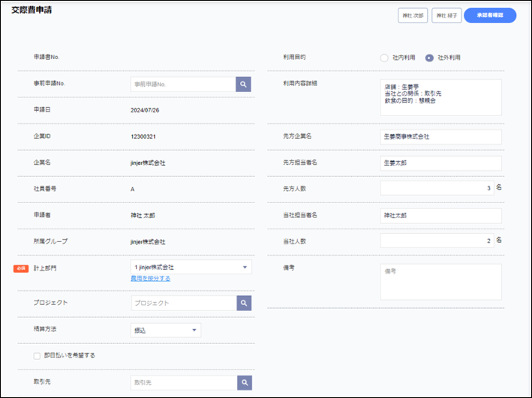Click the search icon beside 事前申請No. field
The image size is (532, 398).
pyautogui.click(x=243, y=84)
